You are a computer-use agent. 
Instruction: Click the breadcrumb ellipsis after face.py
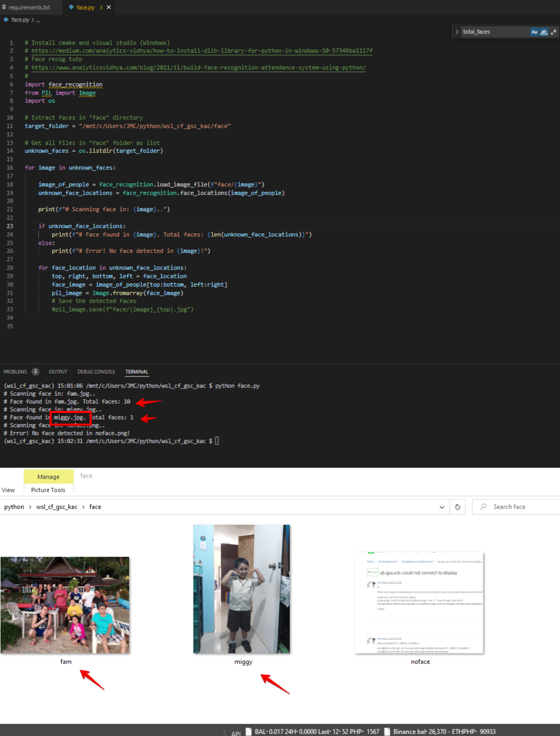pyautogui.click(x=38, y=19)
